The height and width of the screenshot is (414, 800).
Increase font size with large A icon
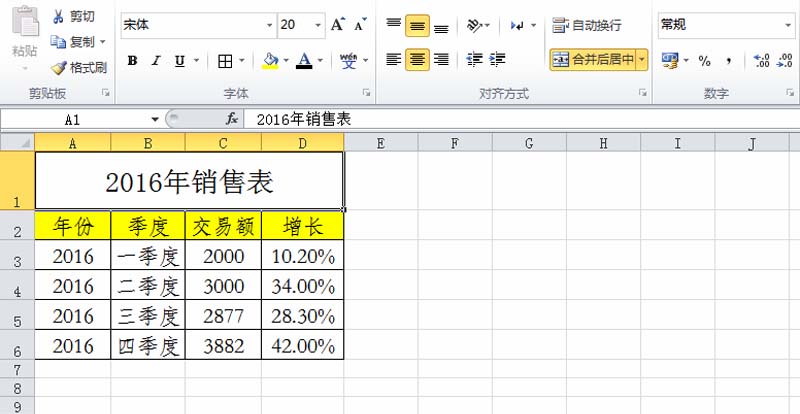[x=337, y=25]
